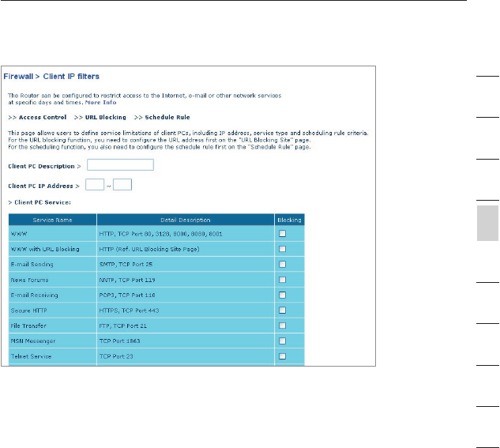The image size is (500, 448).
Task: Open the URL Blocking page link
Action: pos(106,118)
